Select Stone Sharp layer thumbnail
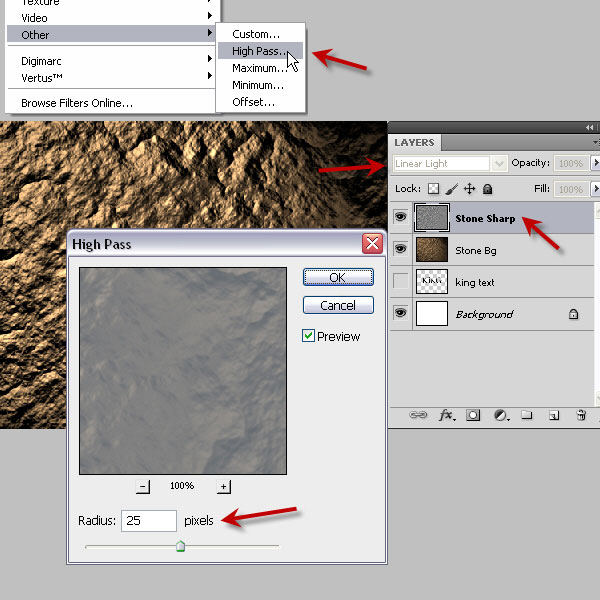 pyautogui.click(x=432, y=217)
